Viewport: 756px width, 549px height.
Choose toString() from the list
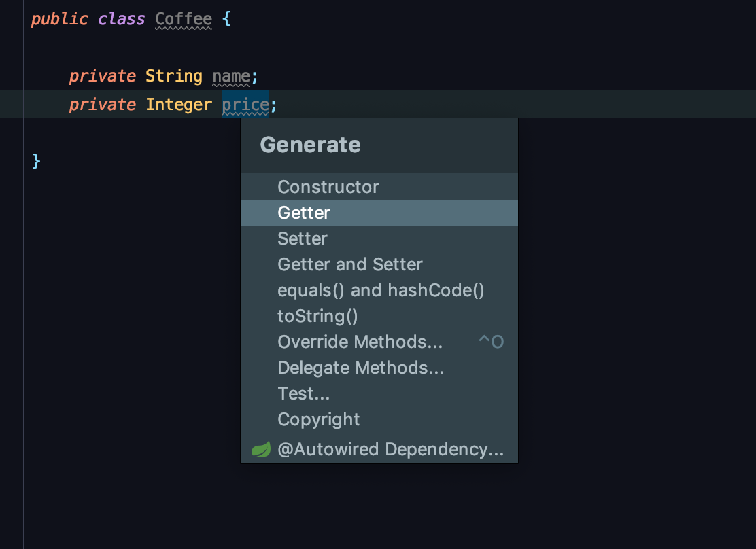317,316
